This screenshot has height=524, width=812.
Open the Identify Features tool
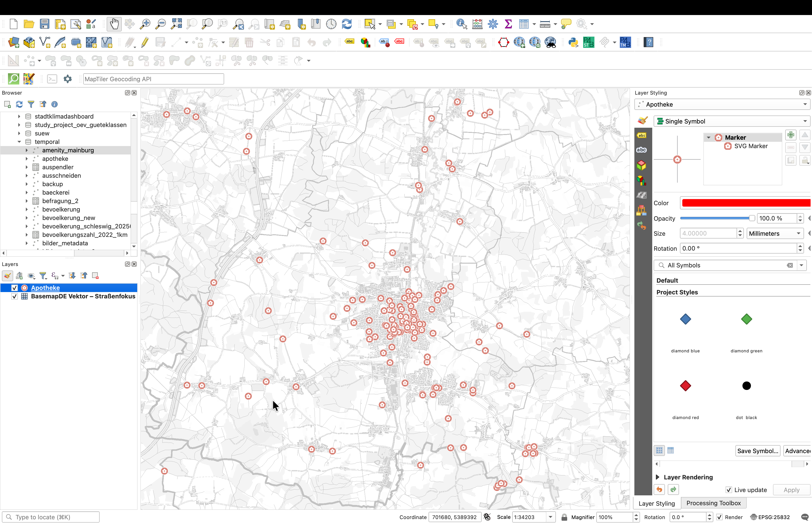point(462,24)
